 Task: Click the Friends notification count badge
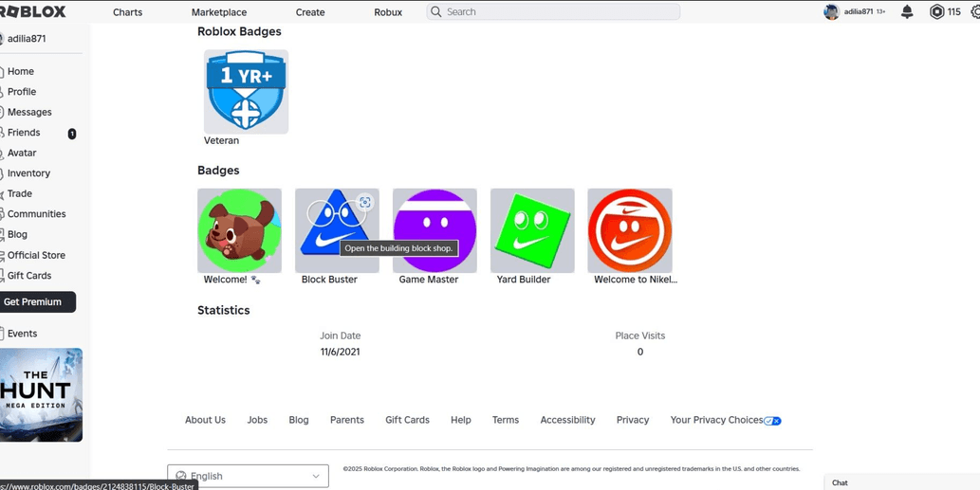pyautogui.click(x=72, y=134)
